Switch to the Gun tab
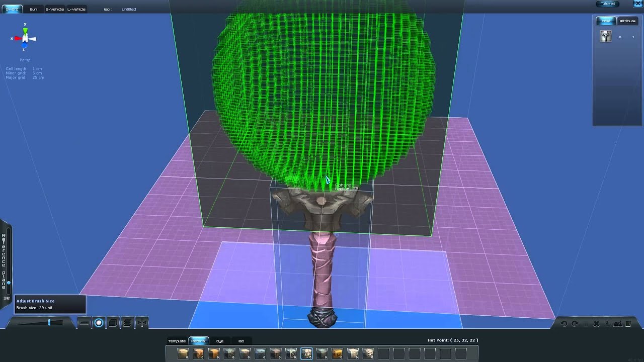Screen dimensions: 644x362 pos(33,9)
